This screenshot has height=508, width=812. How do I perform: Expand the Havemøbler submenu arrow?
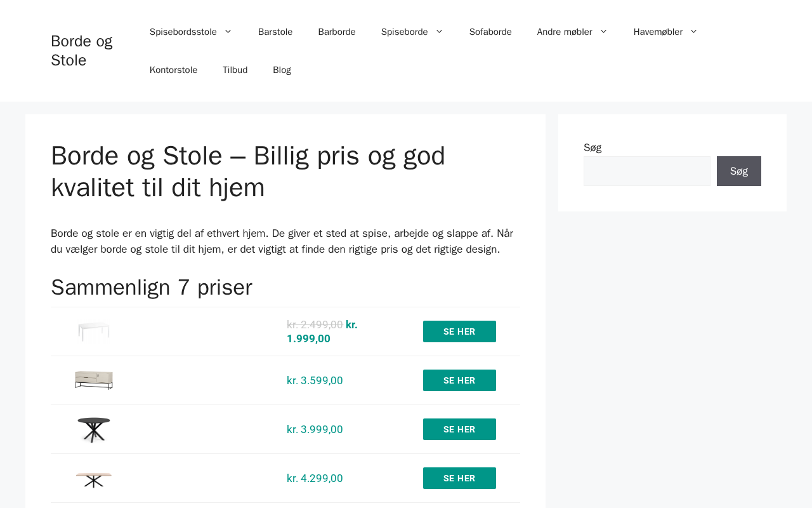tap(693, 32)
